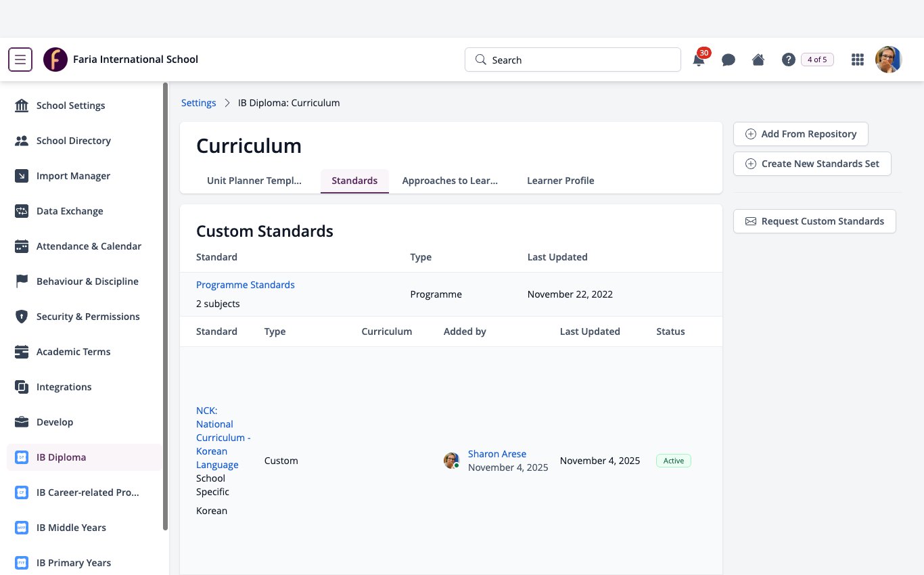The image size is (924, 575).
Task: Open the messages chat bubble icon
Action: [729, 60]
